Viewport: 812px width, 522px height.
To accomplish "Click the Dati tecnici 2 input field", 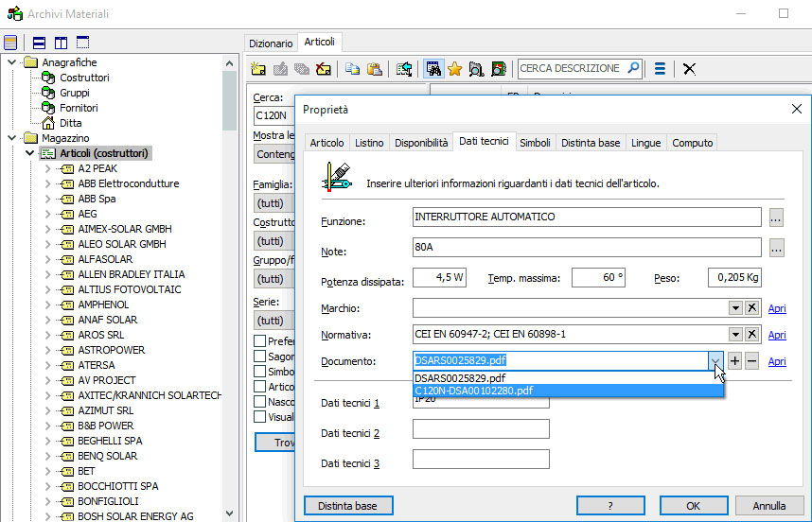I will [x=481, y=429].
